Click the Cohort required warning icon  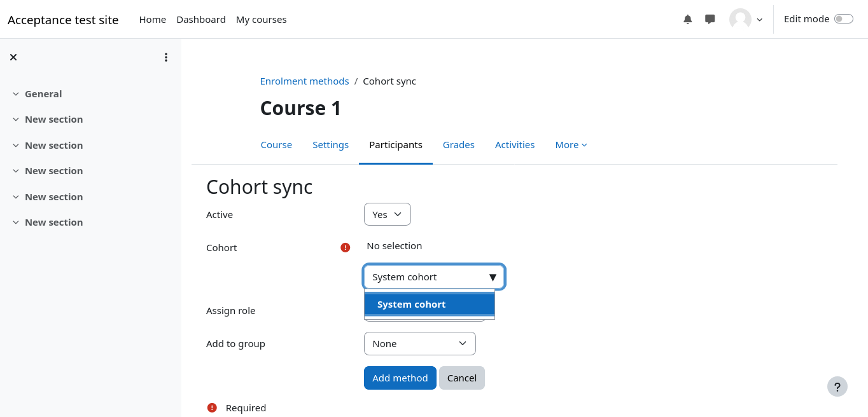pyautogui.click(x=346, y=247)
